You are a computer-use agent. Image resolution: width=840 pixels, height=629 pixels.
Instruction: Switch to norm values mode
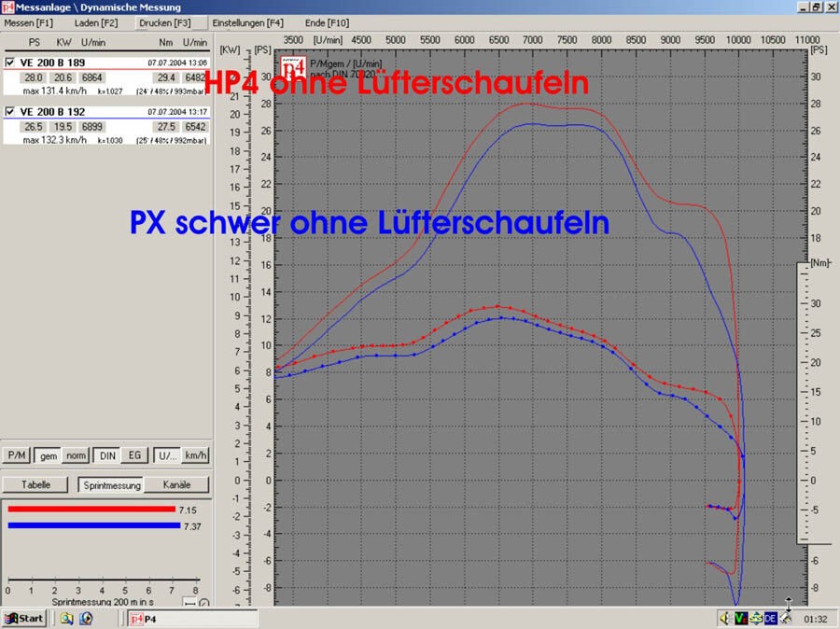(x=76, y=455)
